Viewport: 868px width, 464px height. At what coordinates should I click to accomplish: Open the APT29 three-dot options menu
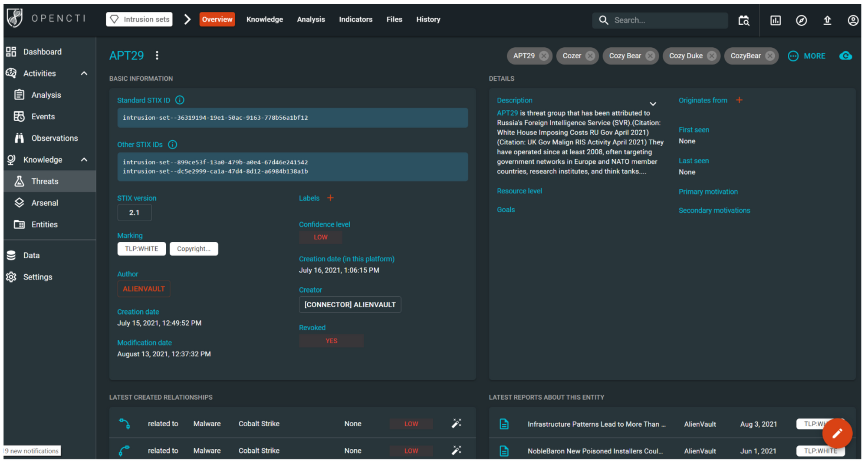click(157, 56)
